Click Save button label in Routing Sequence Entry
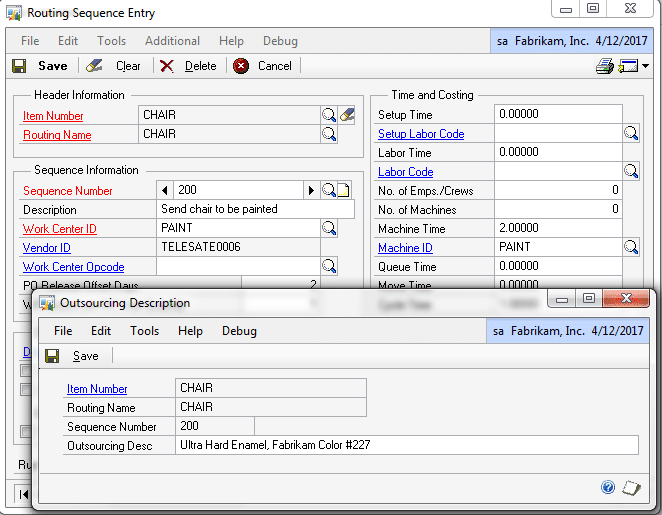Image resolution: width=662 pixels, height=515 pixels. pyautogui.click(x=53, y=66)
